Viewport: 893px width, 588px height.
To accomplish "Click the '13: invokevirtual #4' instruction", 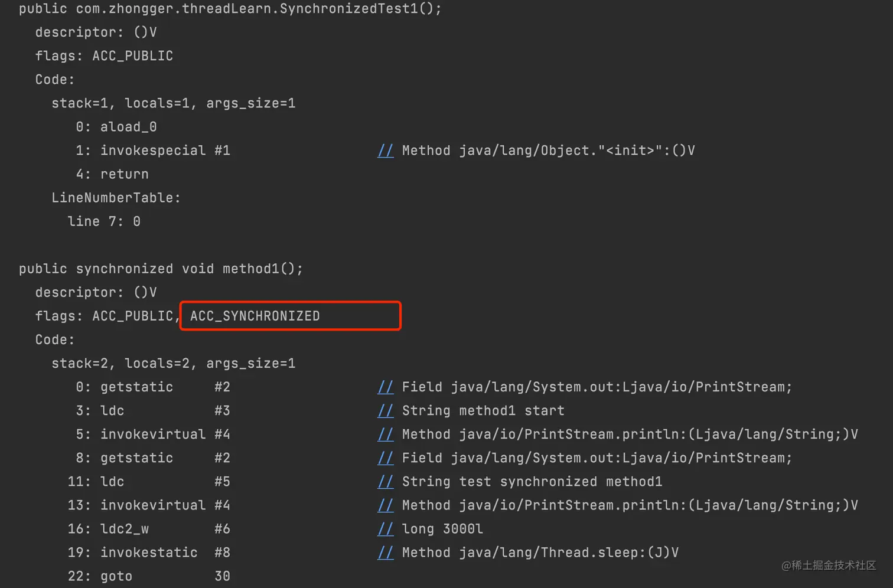I will 149,505.
